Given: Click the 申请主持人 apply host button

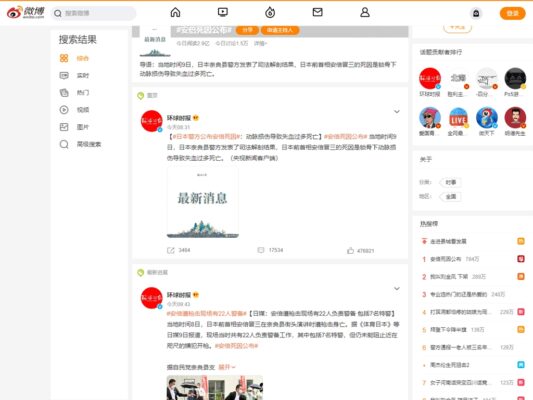Looking at the screenshot, I should tap(280, 30).
